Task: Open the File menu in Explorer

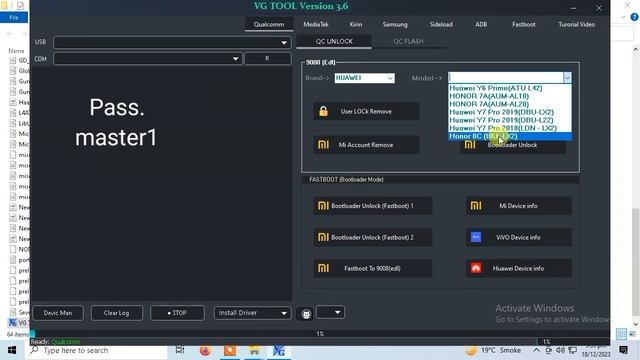Action: coord(13,18)
